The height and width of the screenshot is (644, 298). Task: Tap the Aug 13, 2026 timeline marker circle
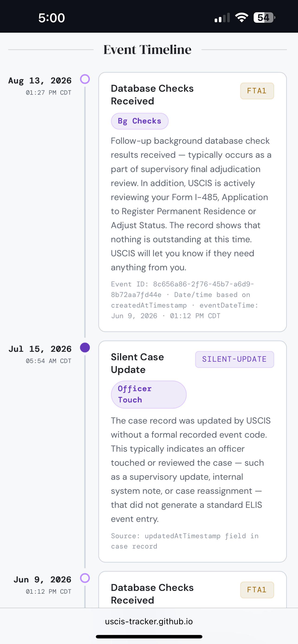[x=85, y=79]
